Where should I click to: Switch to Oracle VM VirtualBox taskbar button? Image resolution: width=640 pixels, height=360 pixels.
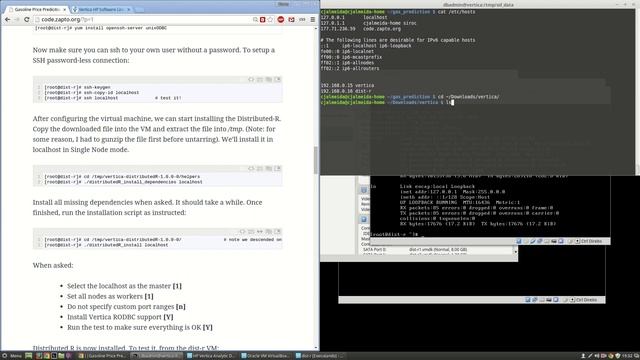coord(266,356)
